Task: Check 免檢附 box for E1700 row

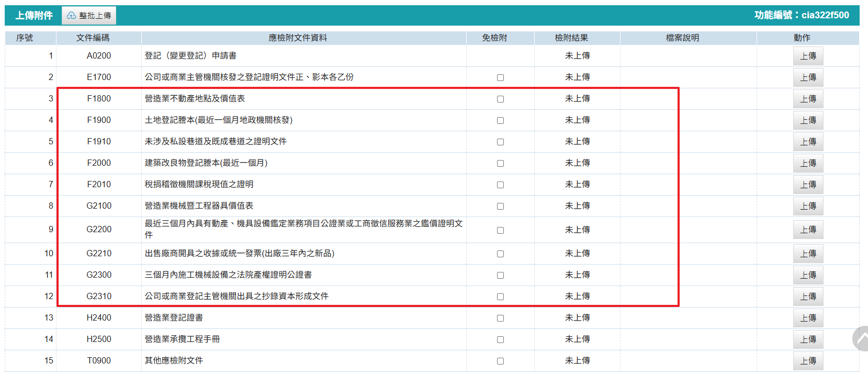Action: click(x=500, y=77)
